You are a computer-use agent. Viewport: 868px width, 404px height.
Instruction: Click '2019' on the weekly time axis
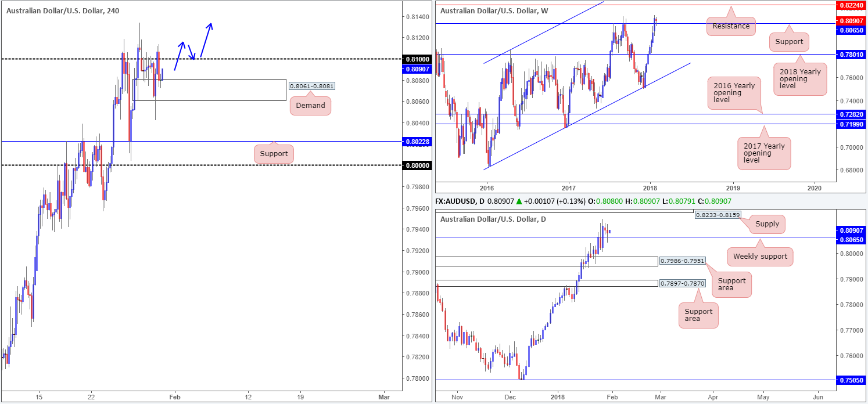pos(733,187)
